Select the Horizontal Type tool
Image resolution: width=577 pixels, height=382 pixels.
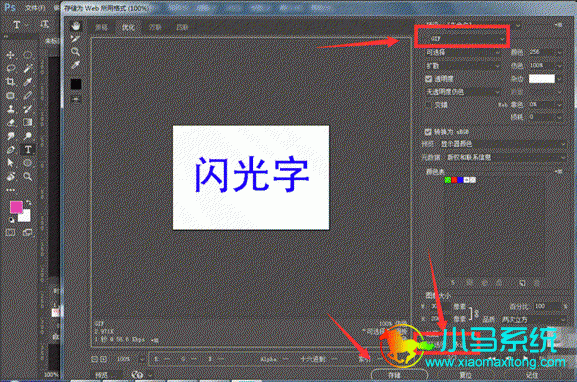28,150
